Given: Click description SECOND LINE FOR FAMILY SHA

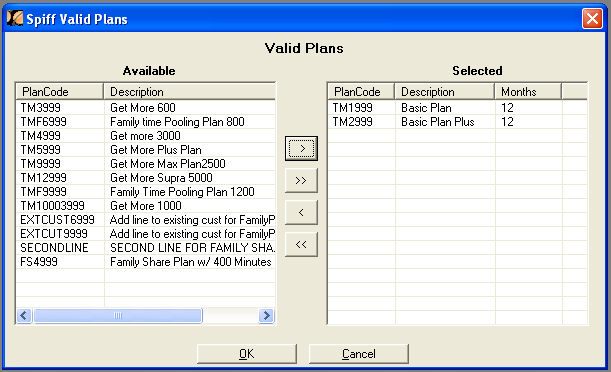Looking at the screenshot, I should click(192, 248).
